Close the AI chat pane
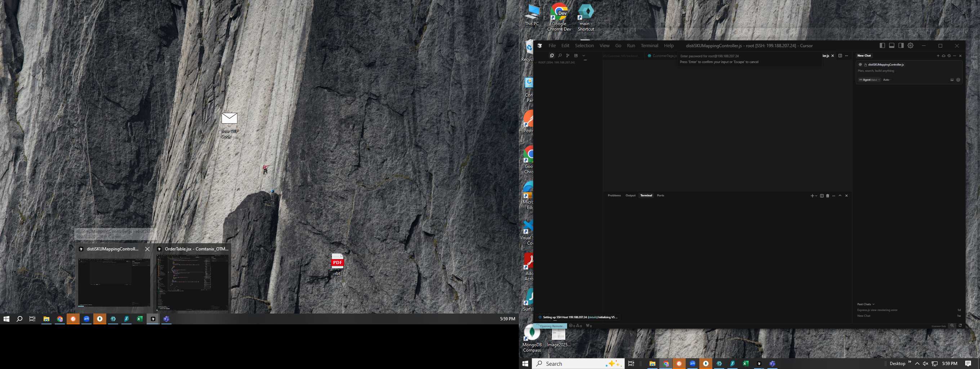Screen dimensions: 980x369 961,56
